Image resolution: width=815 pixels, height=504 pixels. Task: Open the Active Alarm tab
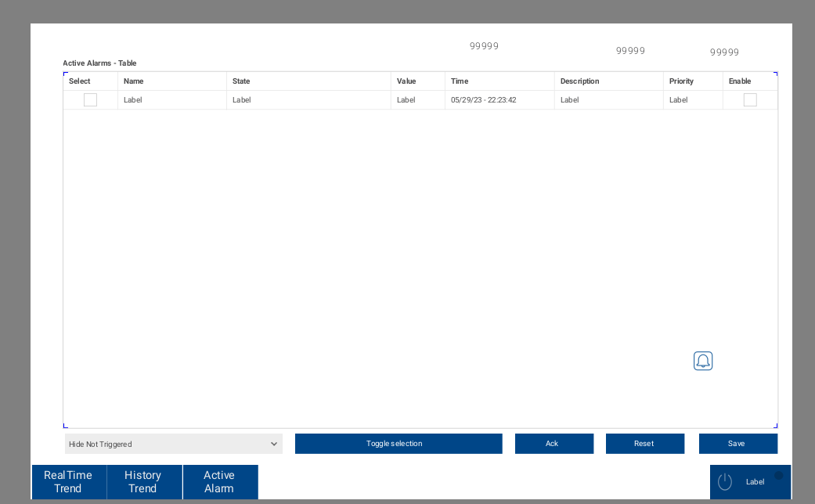220,481
